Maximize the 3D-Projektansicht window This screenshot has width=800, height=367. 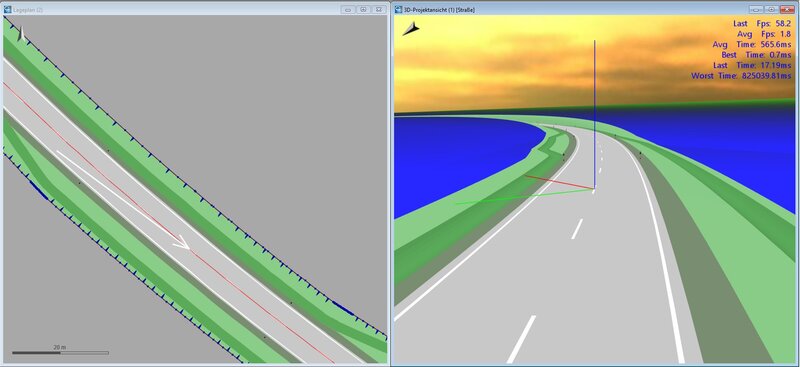tap(771, 9)
